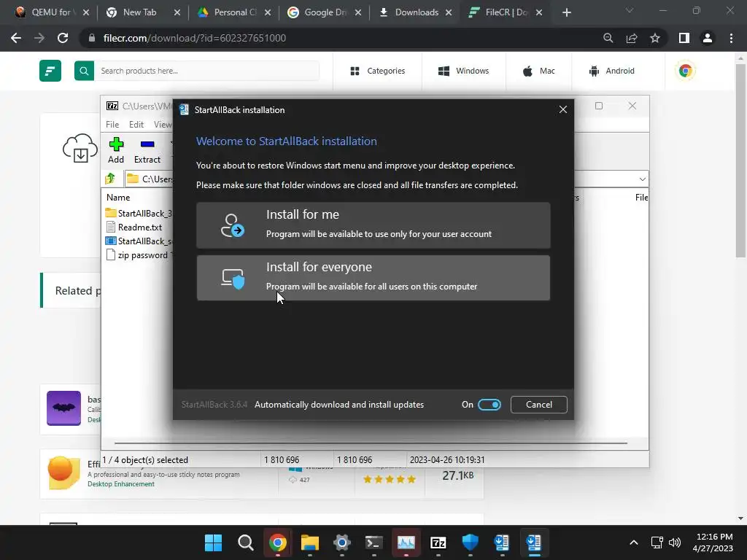
Task: Open 7-Zip from the taskbar
Action: (x=438, y=542)
